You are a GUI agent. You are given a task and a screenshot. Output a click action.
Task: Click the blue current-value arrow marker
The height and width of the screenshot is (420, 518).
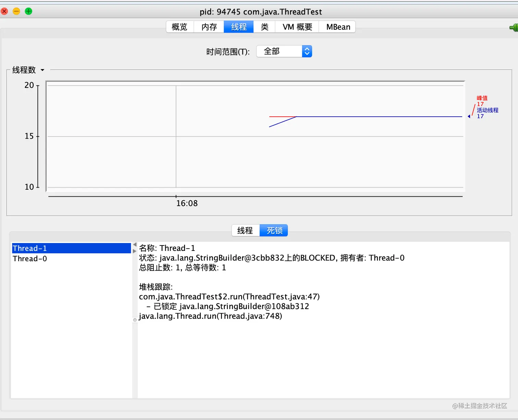click(469, 116)
